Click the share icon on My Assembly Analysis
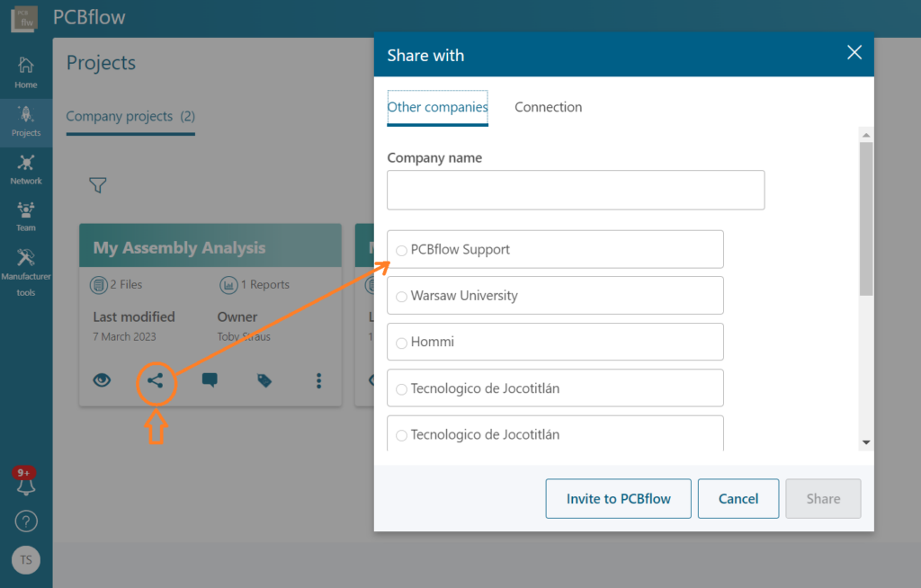The height and width of the screenshot is (588, 921). click(156, 380)
